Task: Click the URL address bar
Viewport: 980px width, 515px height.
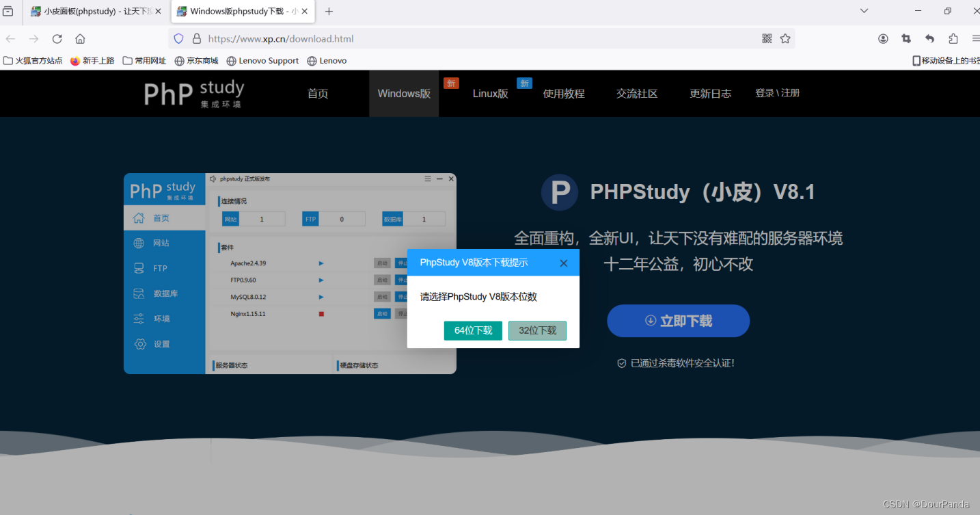Action: pos(482,39)
